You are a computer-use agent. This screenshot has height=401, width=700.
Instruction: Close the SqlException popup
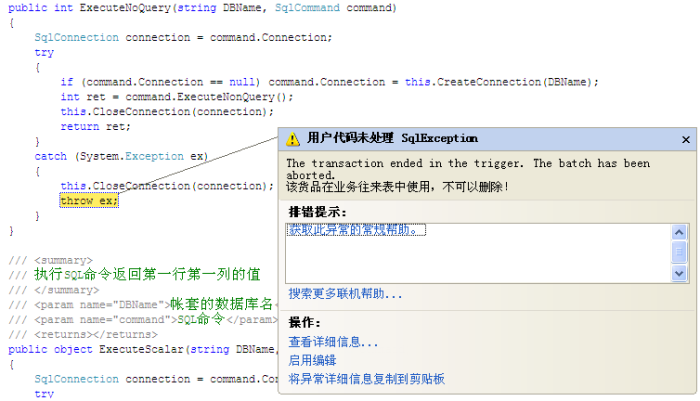[685, 139]
